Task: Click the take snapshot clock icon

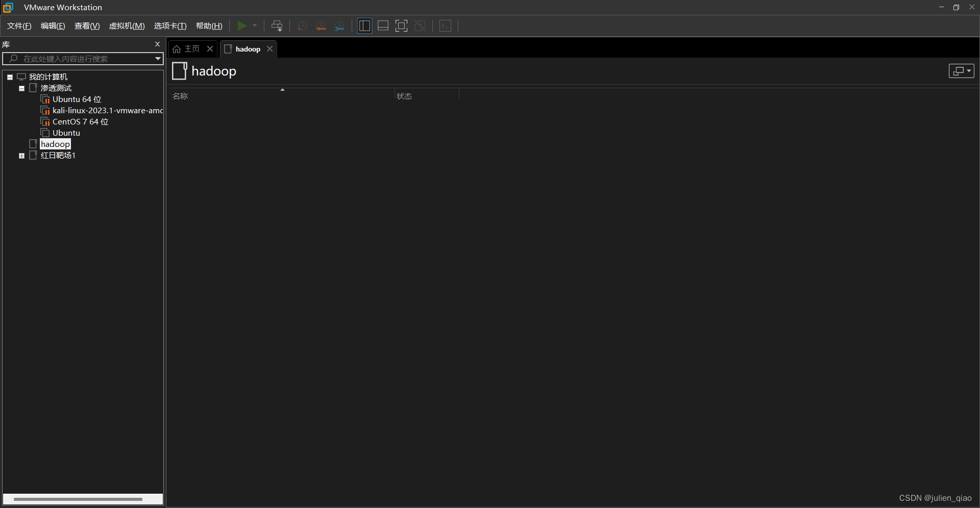Action: tap(302, 26)
